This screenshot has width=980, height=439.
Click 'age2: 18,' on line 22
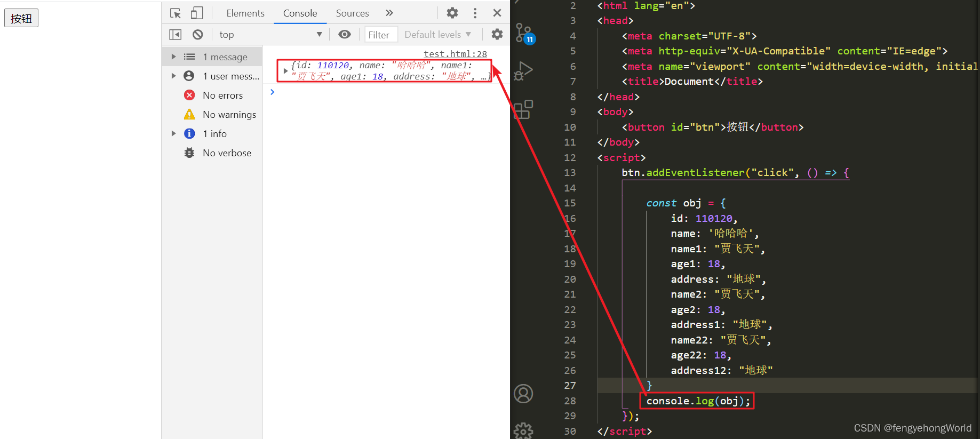pos(698,309)
